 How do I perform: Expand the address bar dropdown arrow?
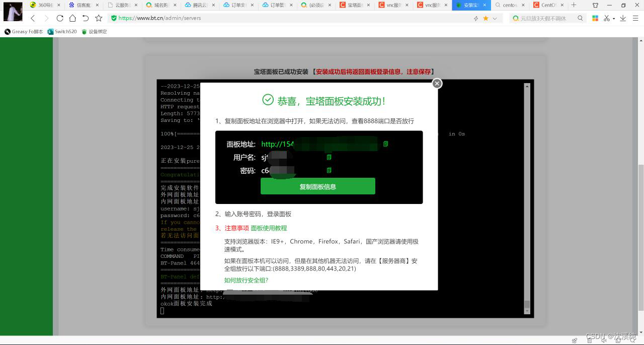[x=495, y=18]
